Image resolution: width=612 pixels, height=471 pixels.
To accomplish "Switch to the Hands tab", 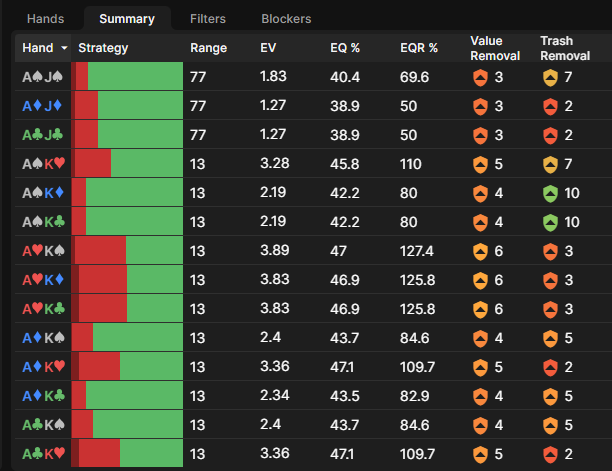I will pos(45,19).
